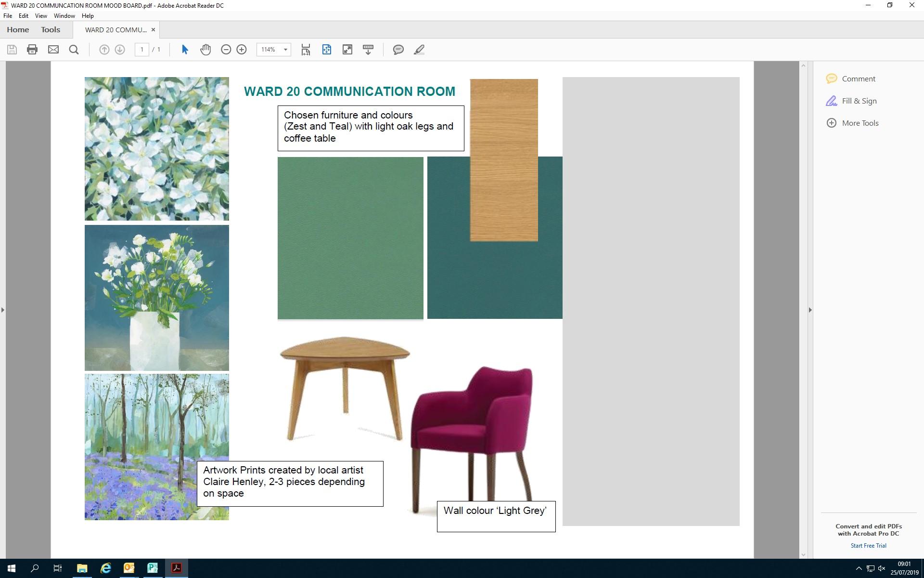The image size is (924, 578).
Task: Zoom out with minus icon
Action: pyautogui.click(x=226, y=50)
